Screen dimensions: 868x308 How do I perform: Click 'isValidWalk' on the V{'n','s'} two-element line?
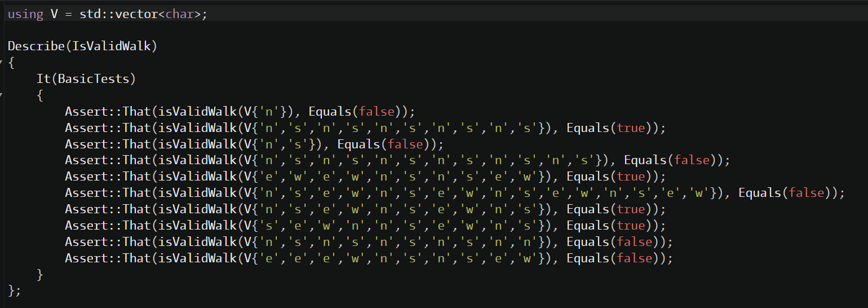tap(197, 144)
